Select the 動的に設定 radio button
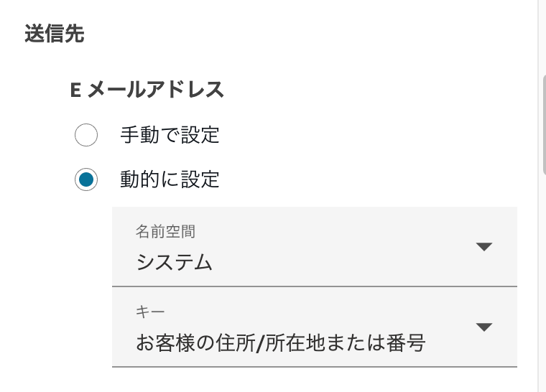Image resolution: width=546 pixels, height=392 pixels. pos(86,179)
